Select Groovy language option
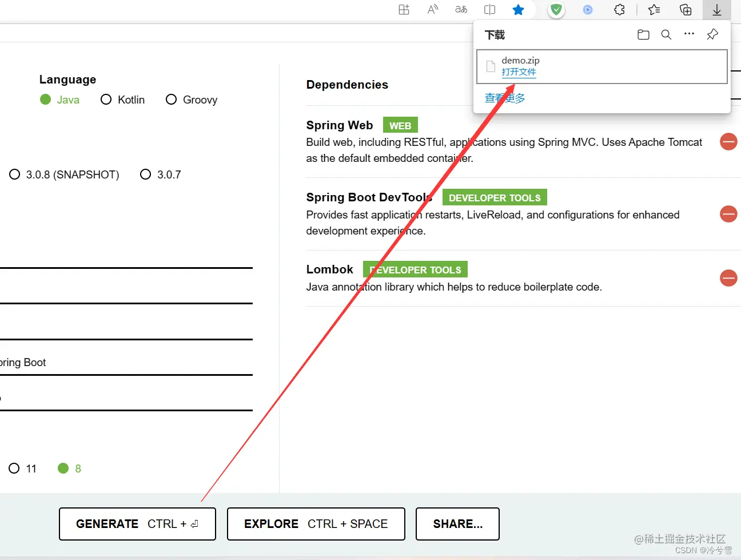741x560 pixels. [x=192, y=100]
